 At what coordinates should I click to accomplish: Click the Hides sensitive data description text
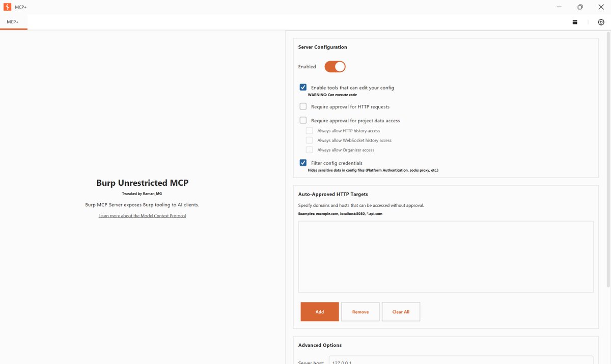point(373,170)
